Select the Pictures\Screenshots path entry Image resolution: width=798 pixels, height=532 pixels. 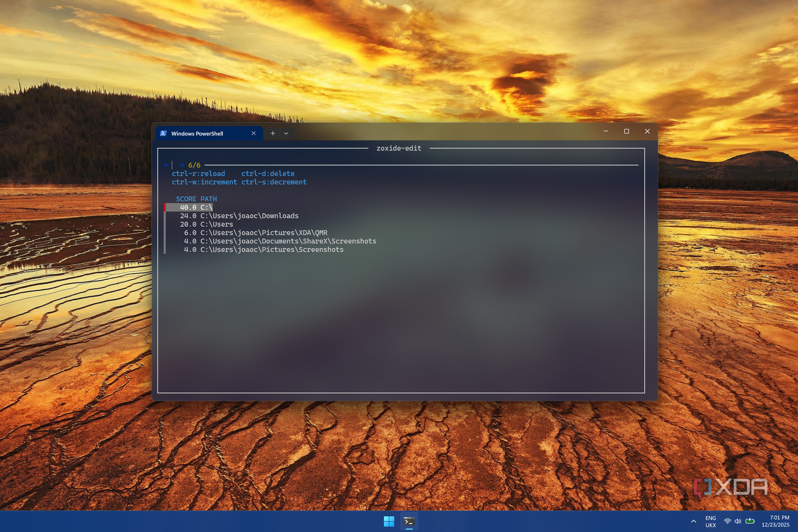click(264, 250)
